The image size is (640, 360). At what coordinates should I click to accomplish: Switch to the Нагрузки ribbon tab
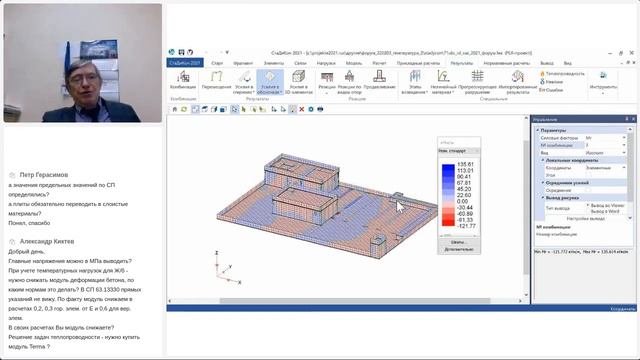[326, 63]
